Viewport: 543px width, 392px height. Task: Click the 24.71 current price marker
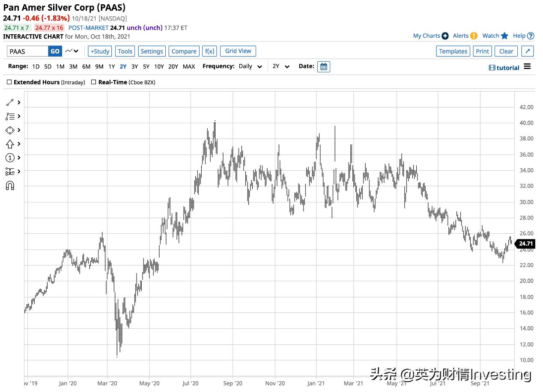pos(524,244)
